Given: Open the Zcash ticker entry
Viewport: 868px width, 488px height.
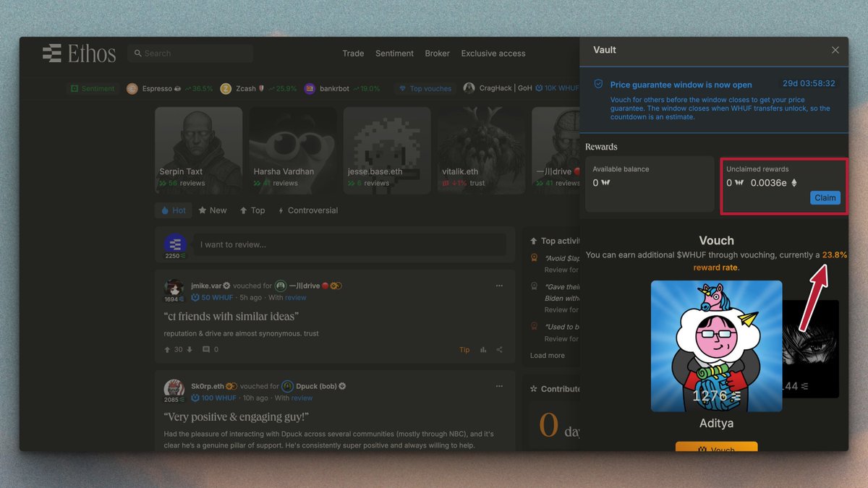Looking at the screenshot, I should coord(258,89).
